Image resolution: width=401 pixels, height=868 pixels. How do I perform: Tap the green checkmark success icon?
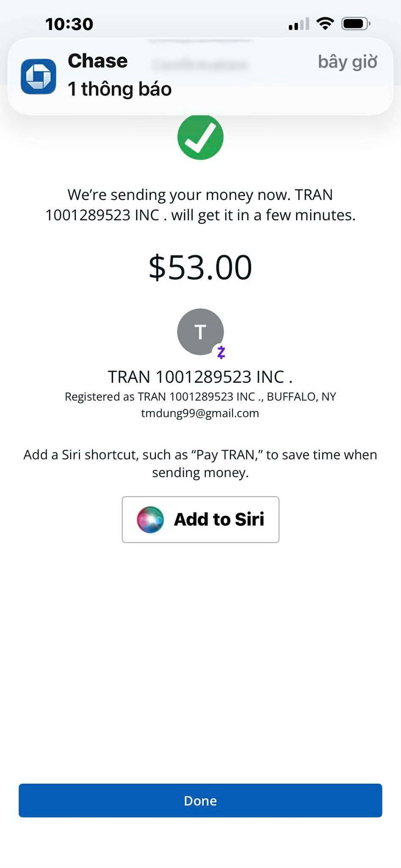[200, 137]
